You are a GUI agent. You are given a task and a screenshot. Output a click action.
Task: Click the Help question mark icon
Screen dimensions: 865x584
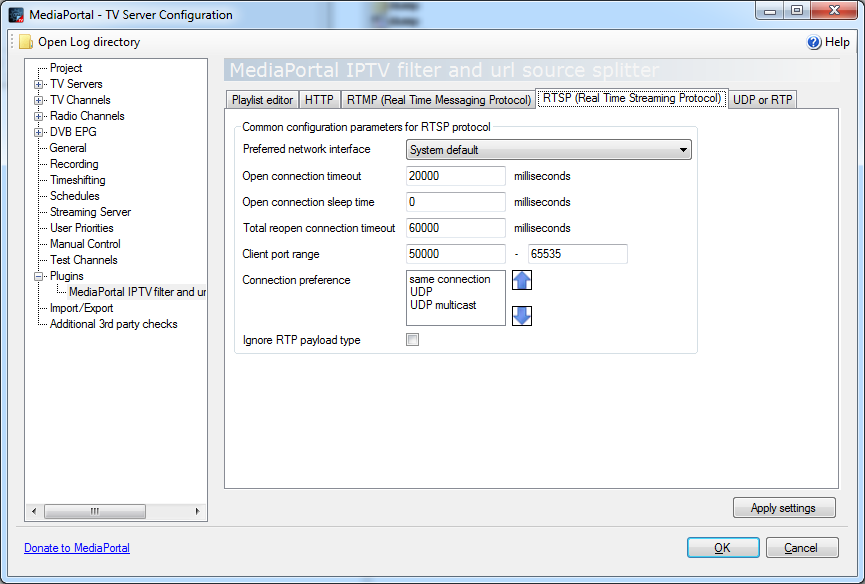point(814,42)
